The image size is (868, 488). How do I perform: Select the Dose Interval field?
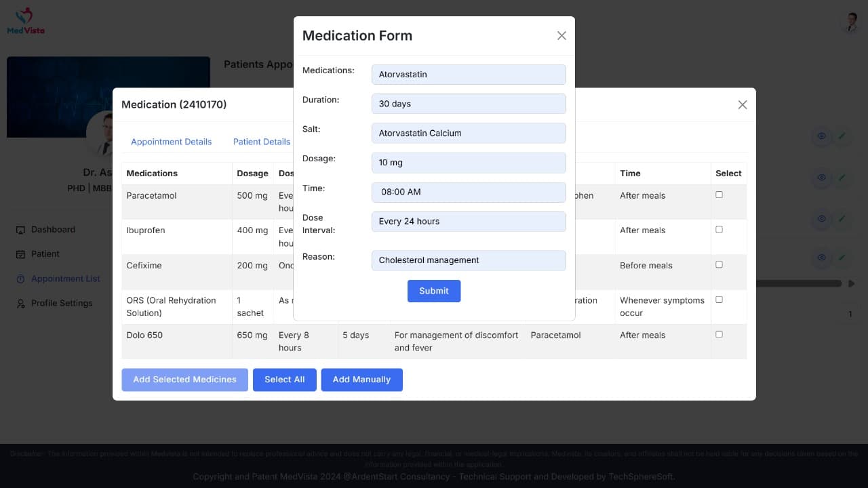[x=469, y=222]
